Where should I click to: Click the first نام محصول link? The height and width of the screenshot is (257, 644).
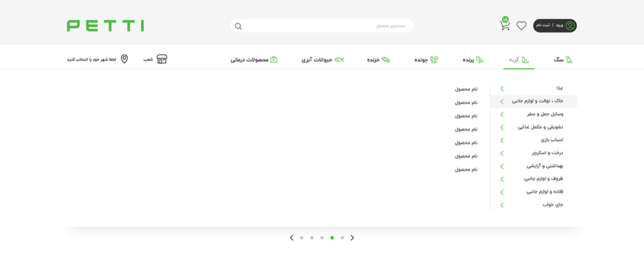pos(466,89)
